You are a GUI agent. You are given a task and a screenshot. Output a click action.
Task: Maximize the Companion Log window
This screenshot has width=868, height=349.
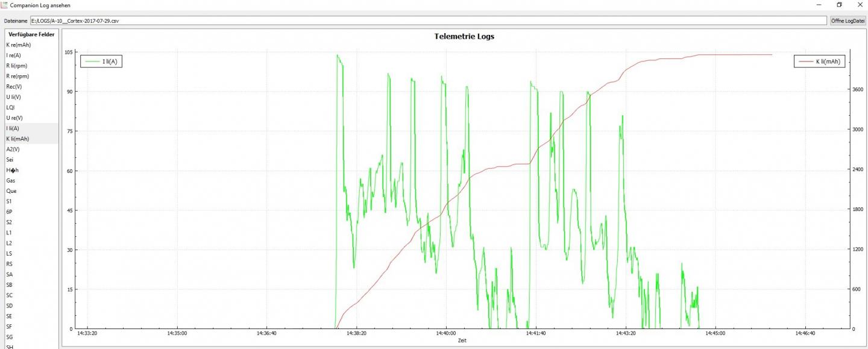coord(839,4)
